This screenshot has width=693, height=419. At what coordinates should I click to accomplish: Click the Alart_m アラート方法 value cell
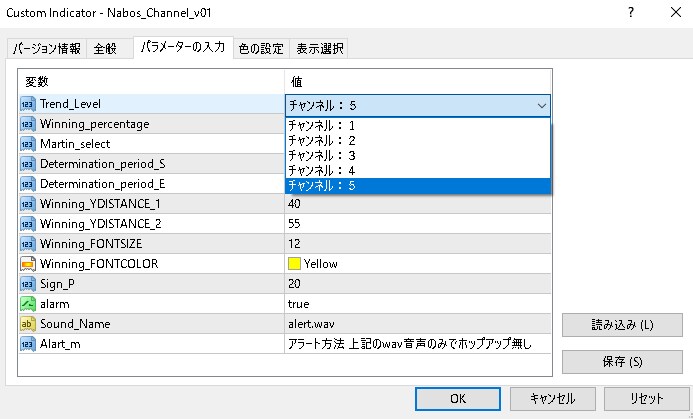coord(418,344)
